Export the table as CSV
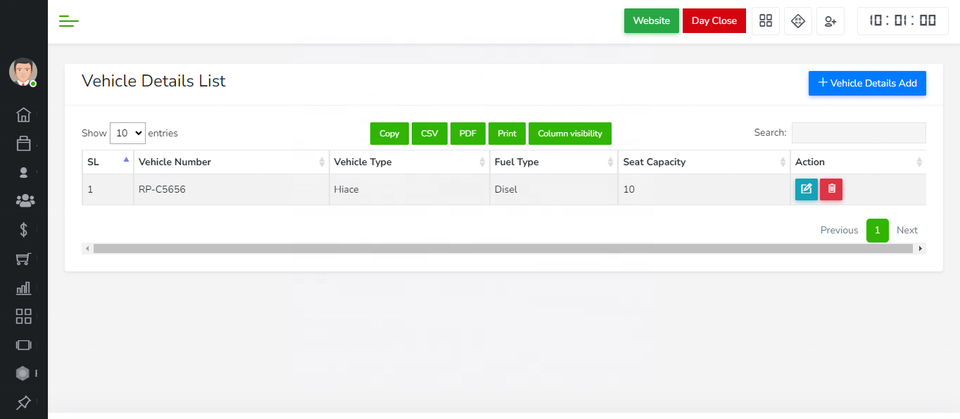Screen dimensions: 960x419 [x=430, y=134]
